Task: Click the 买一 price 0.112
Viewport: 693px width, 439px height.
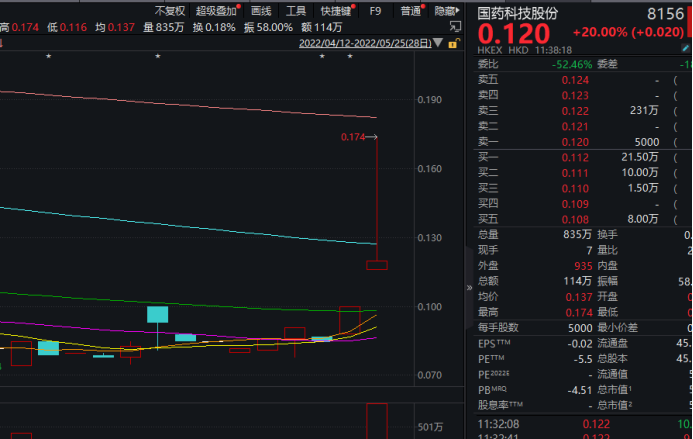Action: pyautogui.click(x=575, y=157)
